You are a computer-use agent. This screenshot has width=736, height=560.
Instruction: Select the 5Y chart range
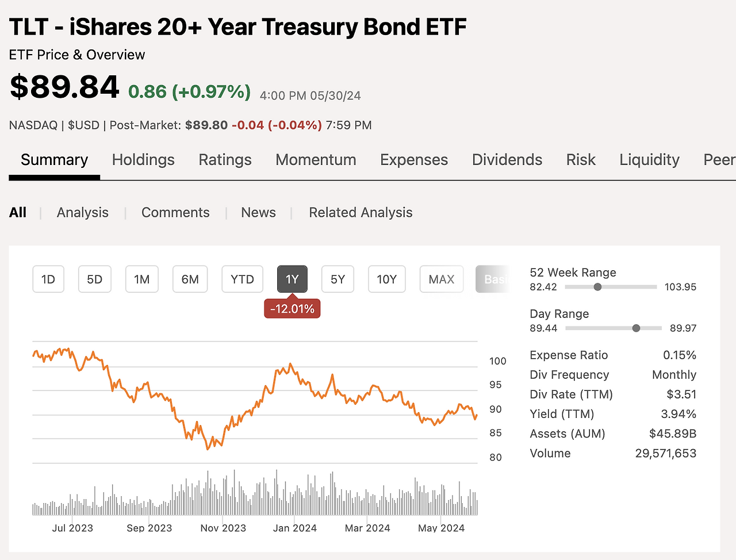tap(338, 279)
